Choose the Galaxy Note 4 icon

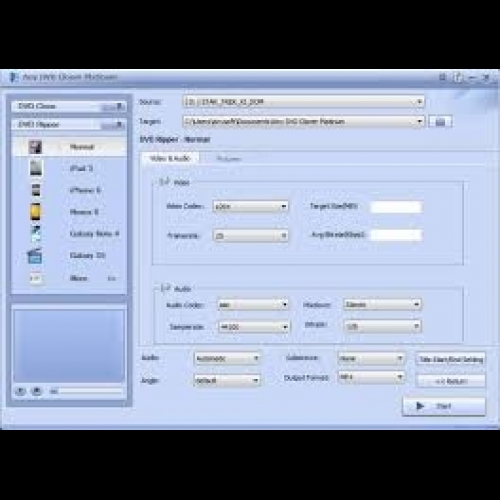pyautogui.click(x=36, y=234)
